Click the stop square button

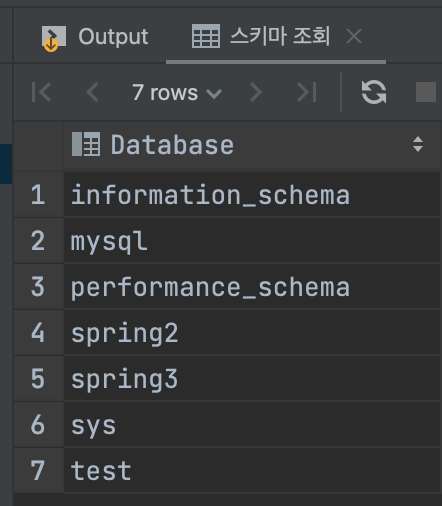tap(426, 92)
